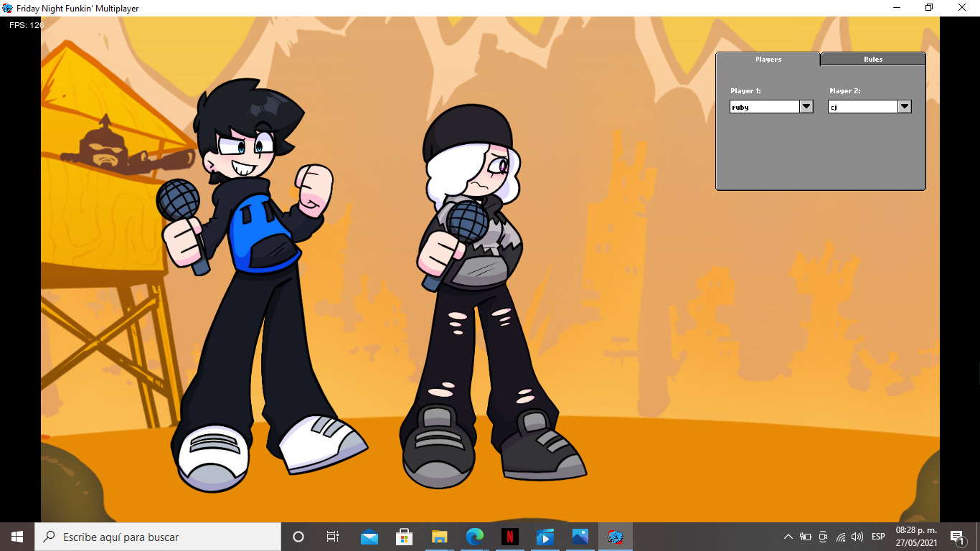980x551 pixels.
Task: Open the Player 1 character dropdown arrow
Action: click(806, 106)
